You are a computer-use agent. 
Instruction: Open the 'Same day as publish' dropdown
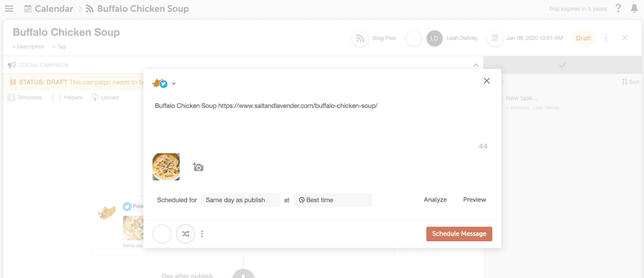point(240,200)
